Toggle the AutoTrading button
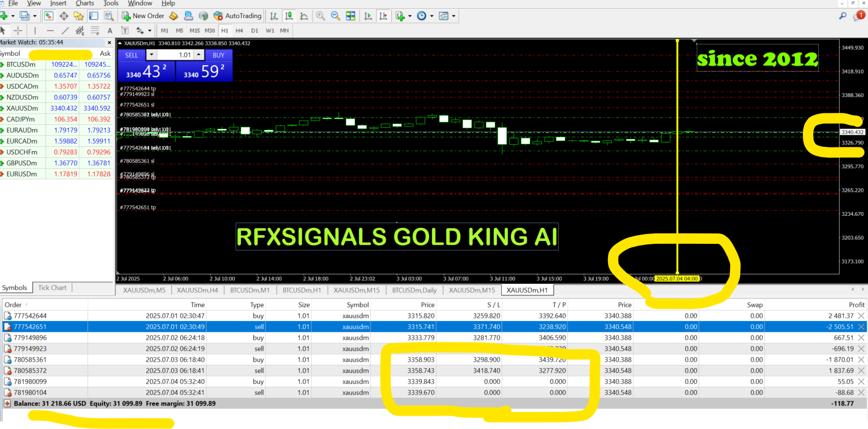The image size is (868, 429). tap(238, 16)
